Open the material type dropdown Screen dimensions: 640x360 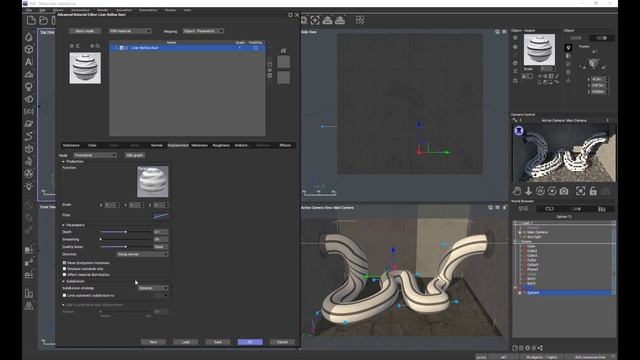(x=130, y=31)
